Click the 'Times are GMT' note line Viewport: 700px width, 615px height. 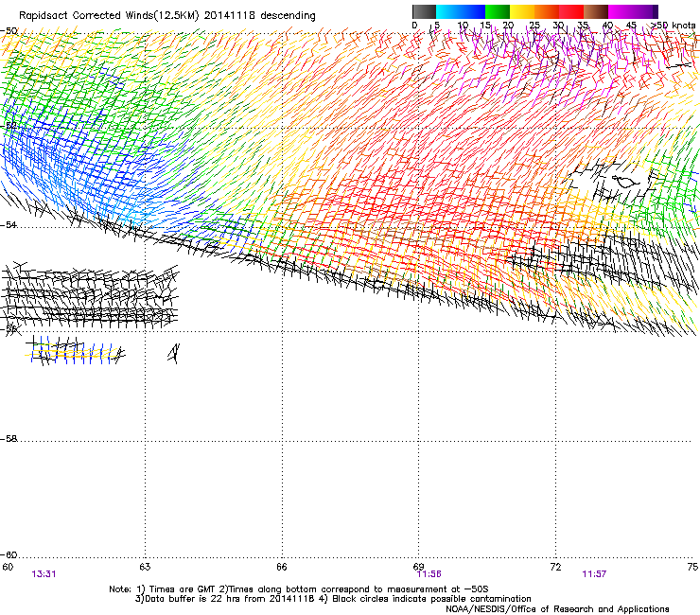(299, 589)
